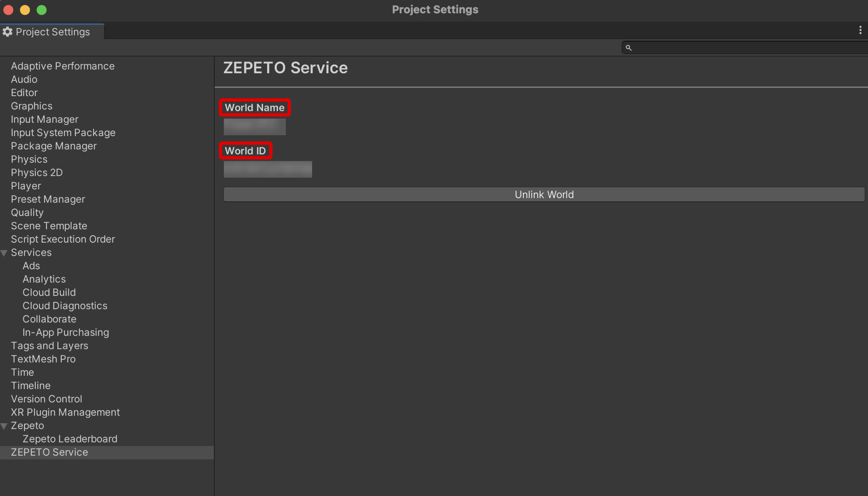Viewport: 868px width, 496px height.
Task: Select Package Manager category
Action: tap(54, 146)
